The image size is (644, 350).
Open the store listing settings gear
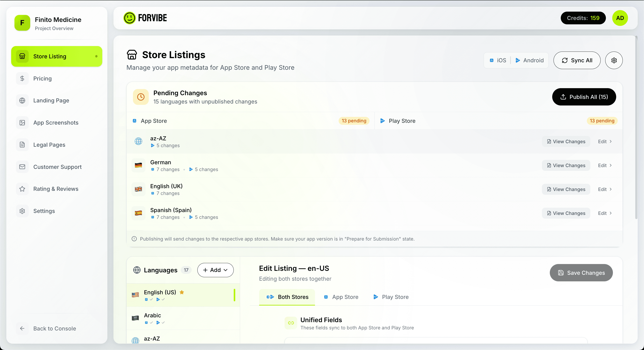[x=614, y=60]
